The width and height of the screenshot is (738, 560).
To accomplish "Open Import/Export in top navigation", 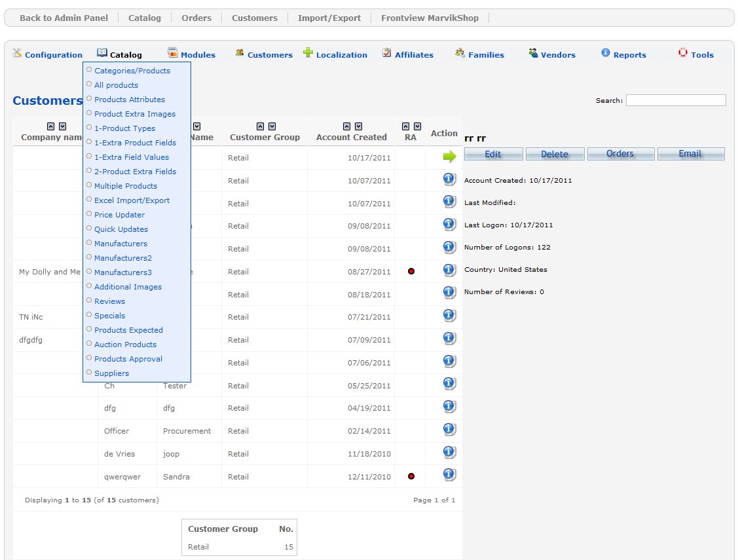I will (329, 18).
